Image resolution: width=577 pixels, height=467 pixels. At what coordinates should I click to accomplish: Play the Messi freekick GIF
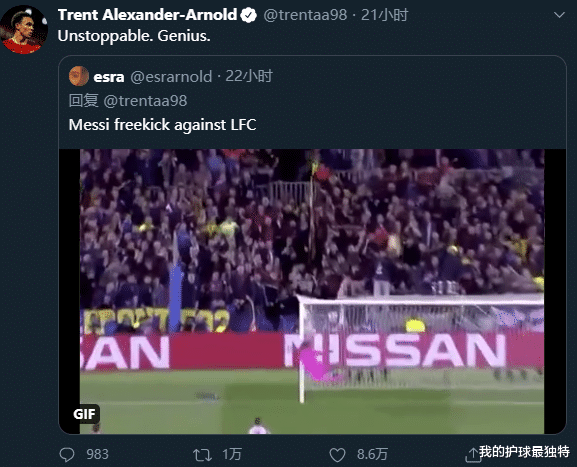tap(312, 291)
